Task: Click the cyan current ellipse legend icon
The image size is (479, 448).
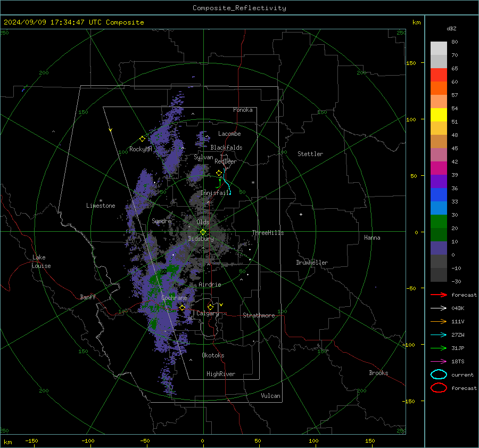Action: [x=439, y=374]
